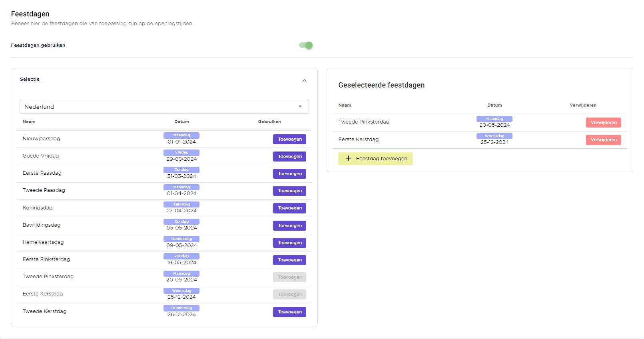Screen dimensions: 644x339
Task: Remove Tweede Pinksterdag with Verwijderen button
Action: click(603, 122)
